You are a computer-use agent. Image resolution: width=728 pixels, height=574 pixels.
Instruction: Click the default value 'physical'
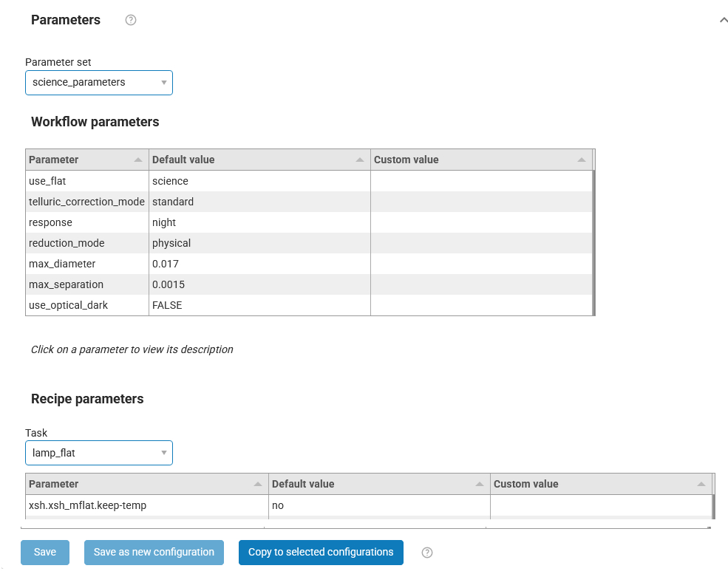pos(171,243)
